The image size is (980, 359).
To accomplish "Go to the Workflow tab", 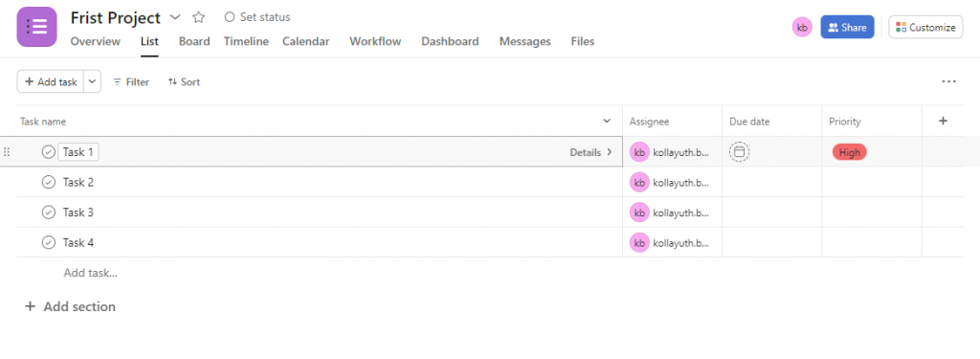I will click(375, 41).
